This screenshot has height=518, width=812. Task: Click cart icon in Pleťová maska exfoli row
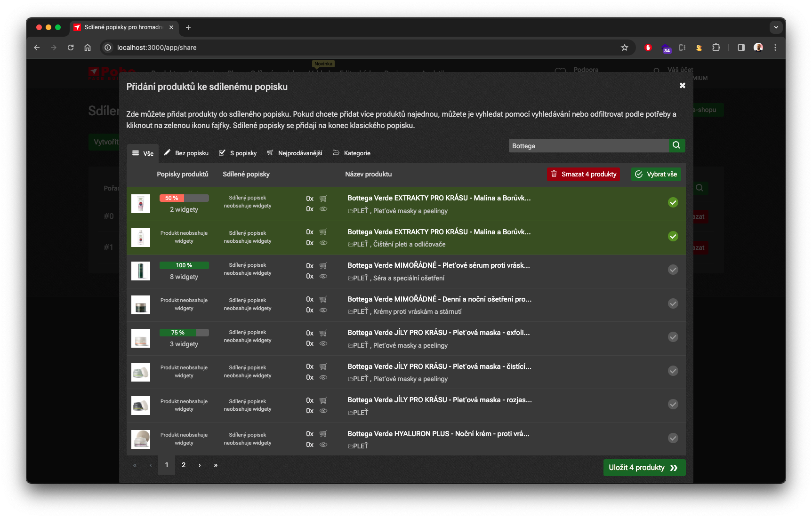pos(323,333)
